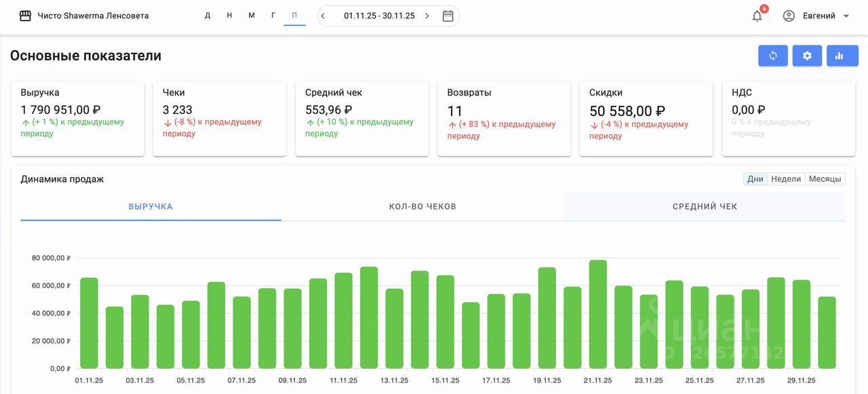This screenshot has width=868, height=394.
Task: Go to next period arrow
Action: 427,16
